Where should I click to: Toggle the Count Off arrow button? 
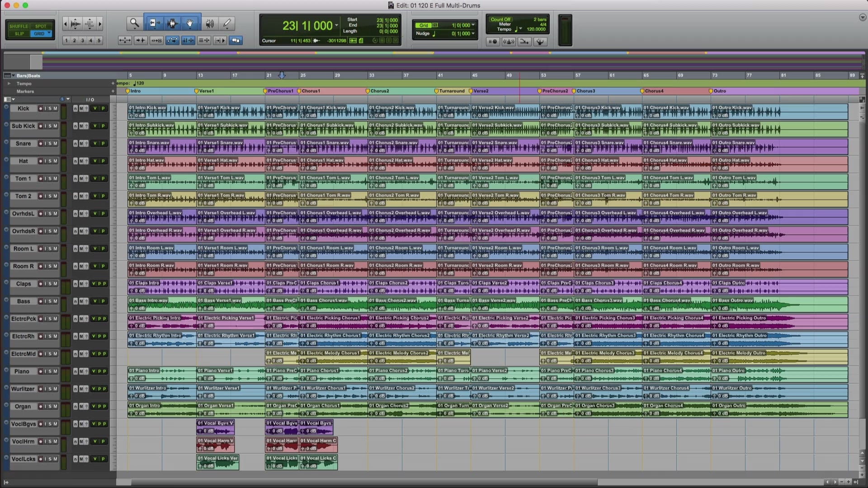(x=524, y=42)
